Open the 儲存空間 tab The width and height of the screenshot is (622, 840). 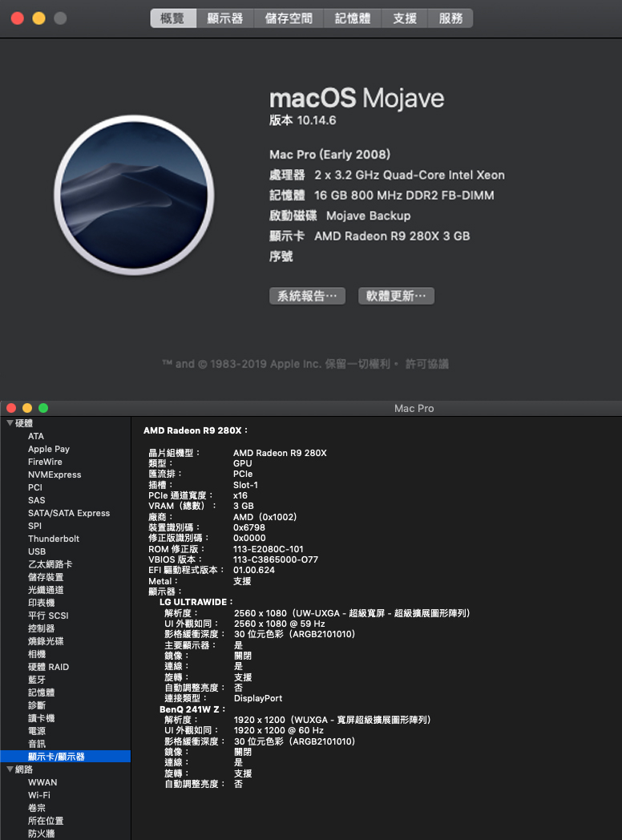(x=289, y=18)
